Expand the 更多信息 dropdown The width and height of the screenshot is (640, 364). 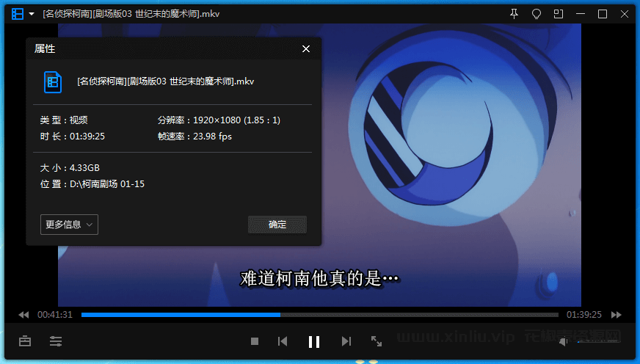69,225
